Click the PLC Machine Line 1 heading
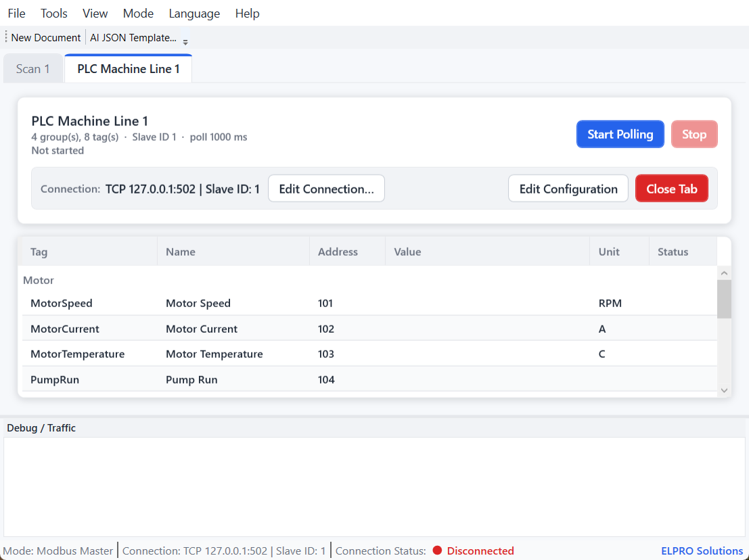Screen dimensions: 749x560 pos(90,121)
